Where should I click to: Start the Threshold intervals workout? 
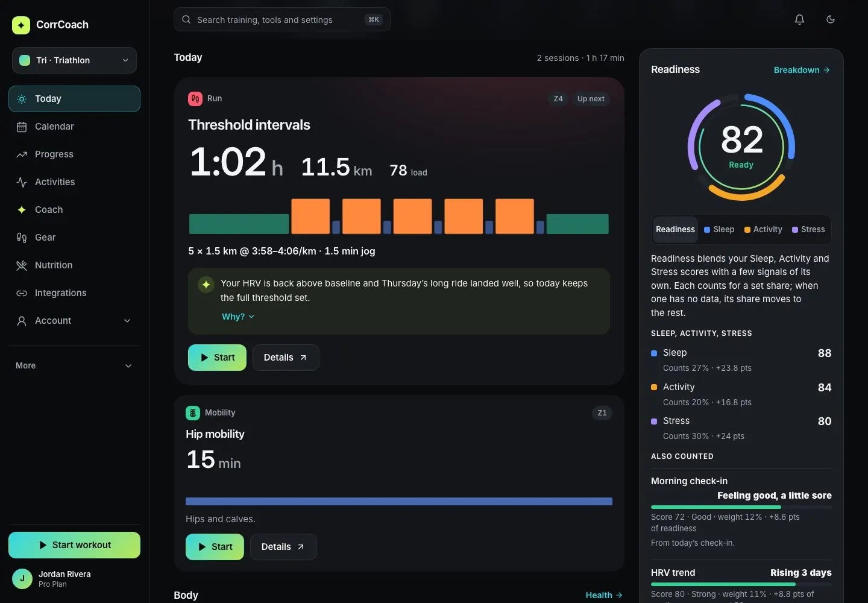point(217,358)
